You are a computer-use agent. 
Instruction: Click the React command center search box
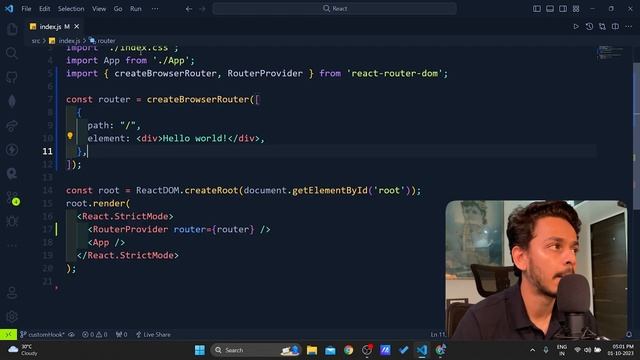click(x=334, y=9)
